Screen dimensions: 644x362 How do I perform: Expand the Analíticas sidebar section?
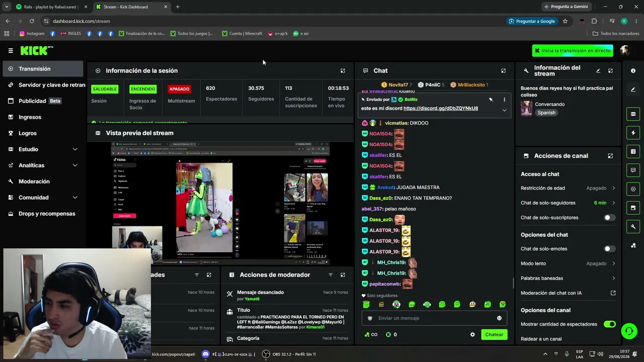[x=75, y=165]
